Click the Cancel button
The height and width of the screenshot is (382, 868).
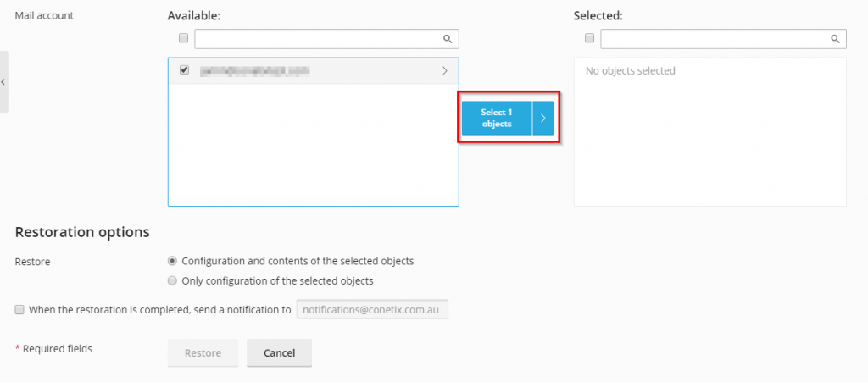[x=279, y=353]
